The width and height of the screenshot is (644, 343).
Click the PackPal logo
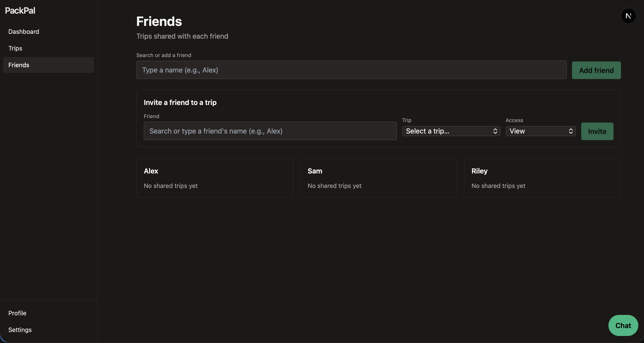20,11
